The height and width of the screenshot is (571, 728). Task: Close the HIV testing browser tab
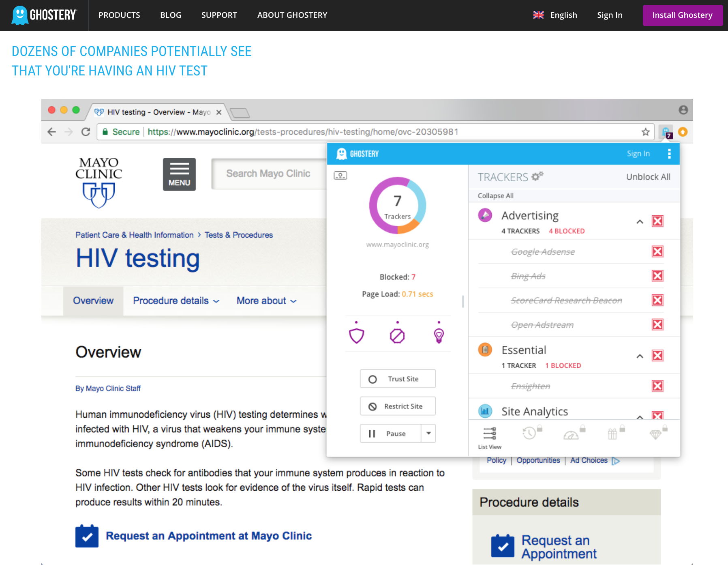(219, 112)
